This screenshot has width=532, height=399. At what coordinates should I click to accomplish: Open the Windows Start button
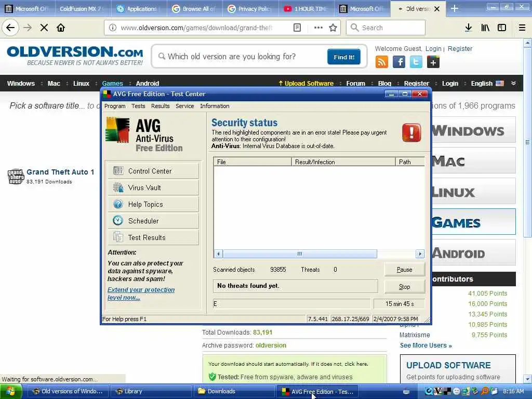coord(10,391)
